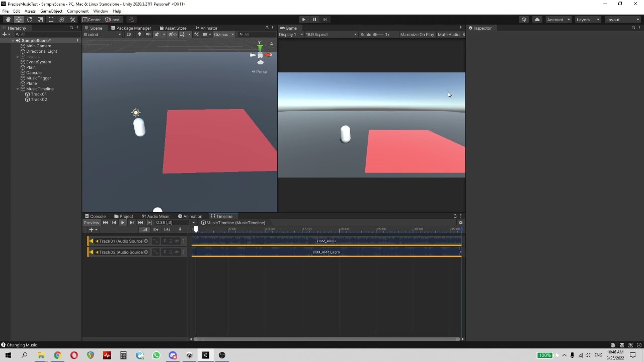644x362 pixels.
Task: Select the BGM_ARPG_agro audio clip
Action: coord(326,252)
